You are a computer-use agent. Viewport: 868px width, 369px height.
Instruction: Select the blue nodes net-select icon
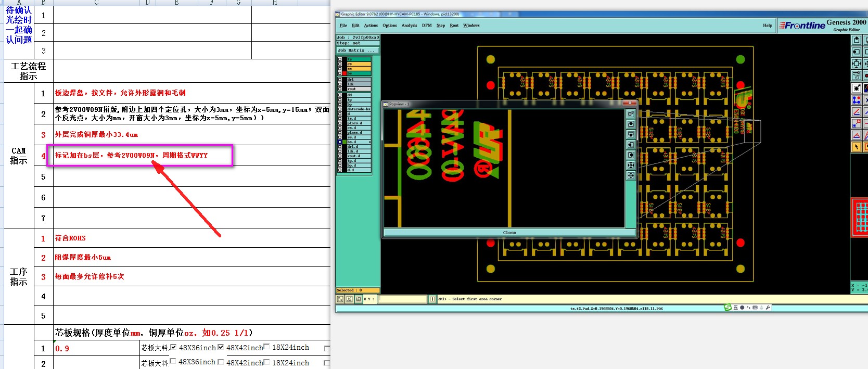[856, 99]
